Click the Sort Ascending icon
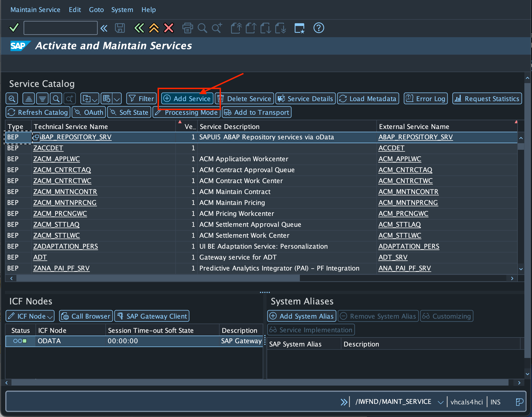The width and height of the screenshot is (532, 417). [28, 99]
